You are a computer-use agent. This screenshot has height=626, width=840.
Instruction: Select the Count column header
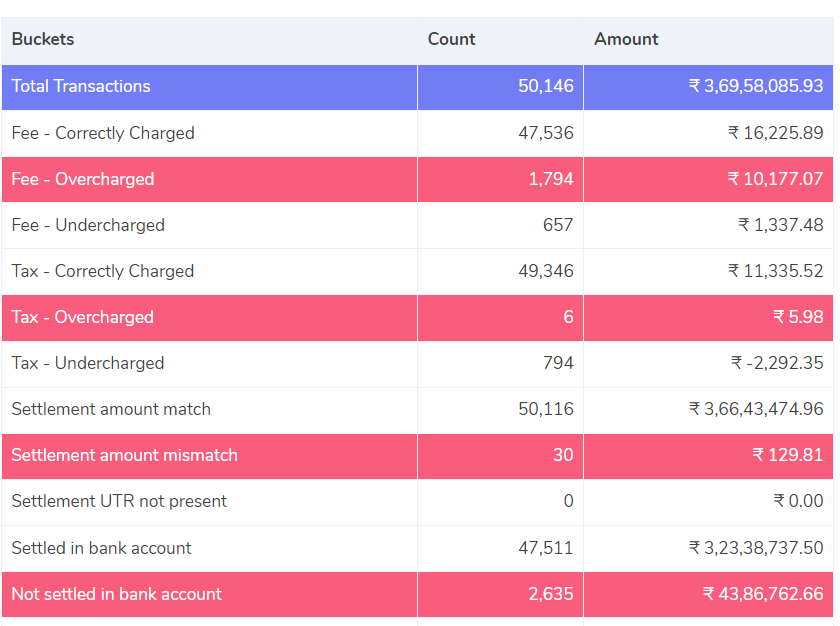point(451,39)
